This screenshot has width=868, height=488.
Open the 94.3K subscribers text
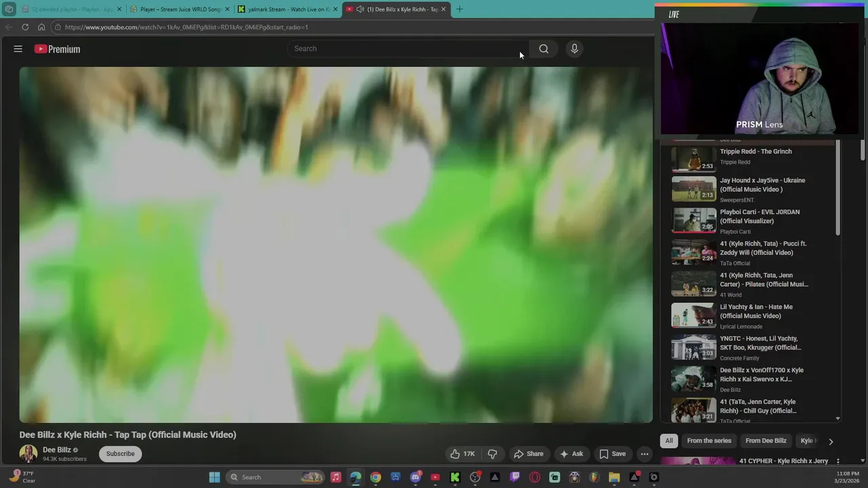pyautogui.click(x=64, y=459)
